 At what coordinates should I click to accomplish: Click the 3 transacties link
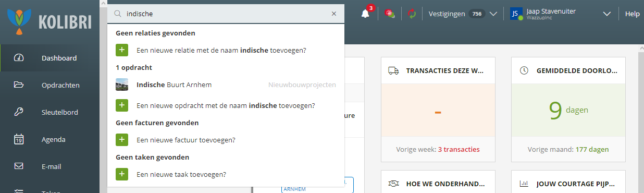click(459, 149)
